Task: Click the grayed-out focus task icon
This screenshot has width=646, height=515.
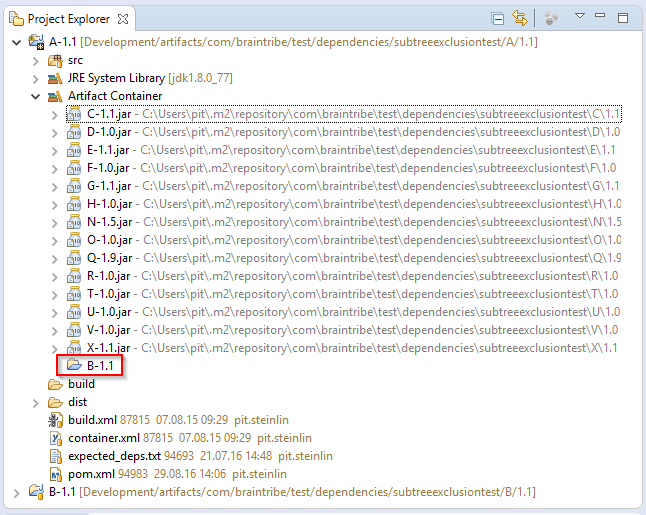Action: (551, 18)
